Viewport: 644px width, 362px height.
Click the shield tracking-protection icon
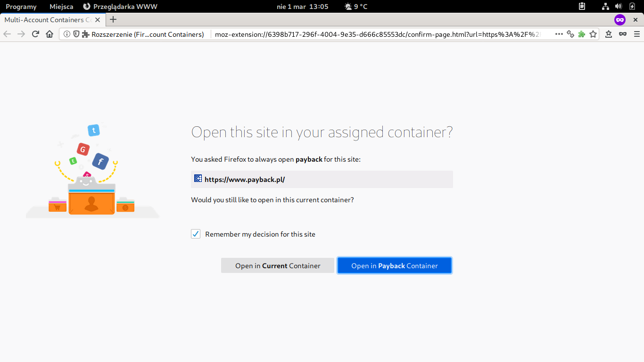click(75, 34)
